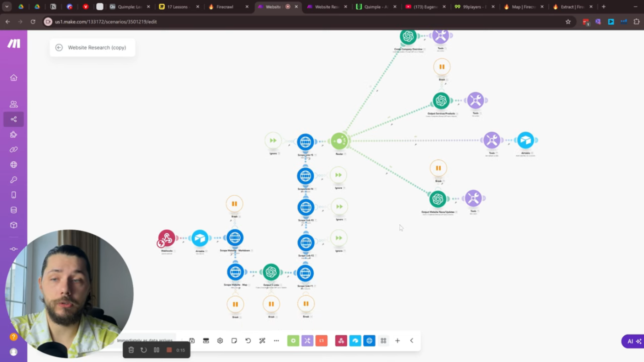Open more options ellipsis in toolbar

pyautogui.click(x=276, y=341)
